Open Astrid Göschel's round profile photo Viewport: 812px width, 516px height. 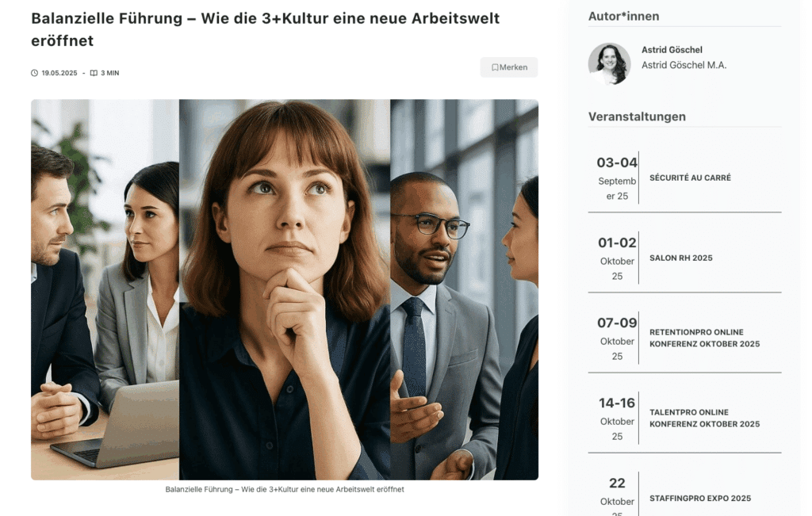pos(610,63)
